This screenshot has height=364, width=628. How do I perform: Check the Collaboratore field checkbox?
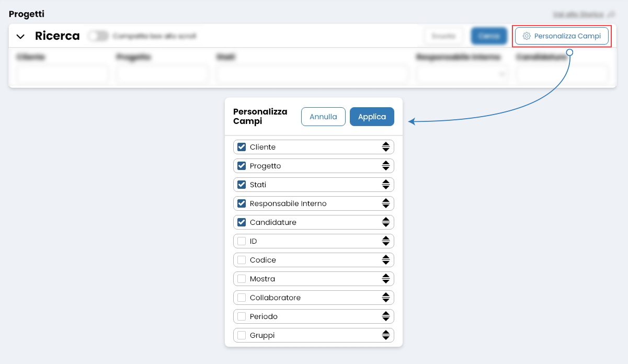coord(242,298)
